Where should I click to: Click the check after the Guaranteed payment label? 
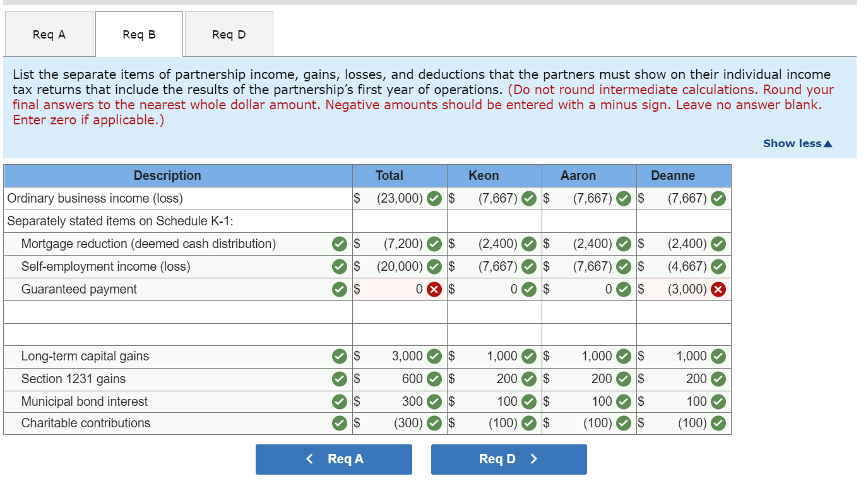click(x=340, y=290)
